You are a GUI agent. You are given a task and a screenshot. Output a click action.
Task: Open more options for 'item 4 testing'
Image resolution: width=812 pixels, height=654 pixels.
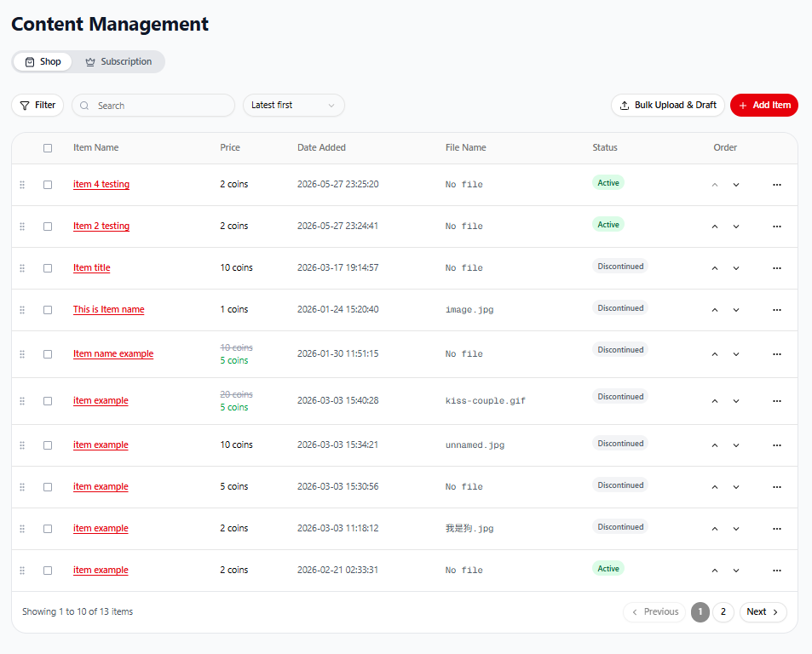(777, 185)
